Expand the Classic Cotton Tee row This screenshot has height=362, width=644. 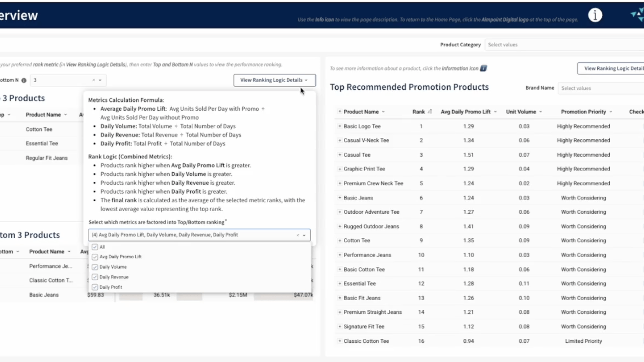pos(339,341)
